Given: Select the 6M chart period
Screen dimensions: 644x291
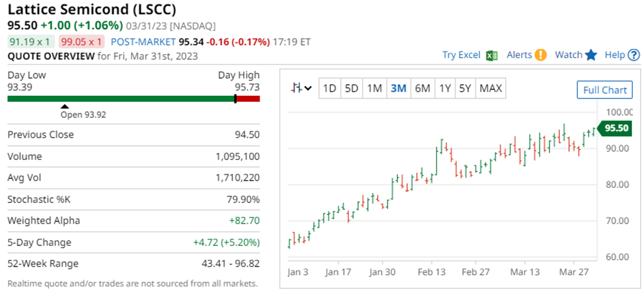Looking at the screenshot, I should [x=422, y=89].
